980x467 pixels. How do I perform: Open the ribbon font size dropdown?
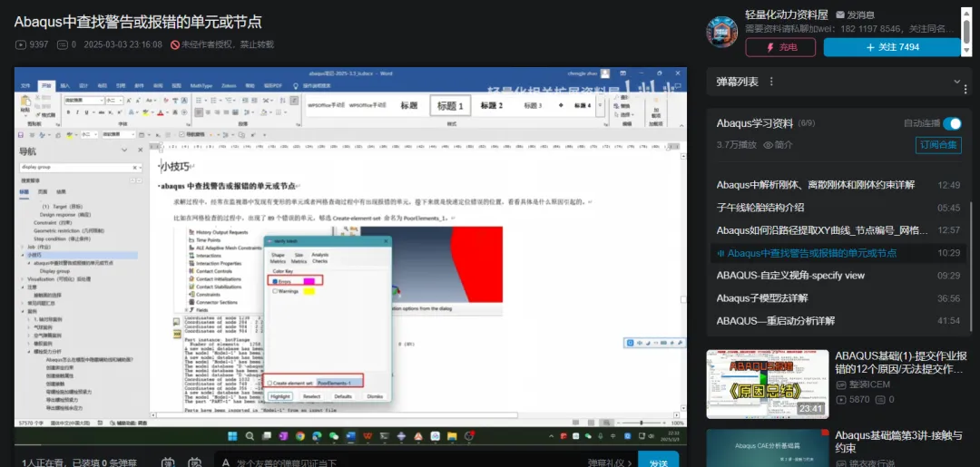point(122,100)
